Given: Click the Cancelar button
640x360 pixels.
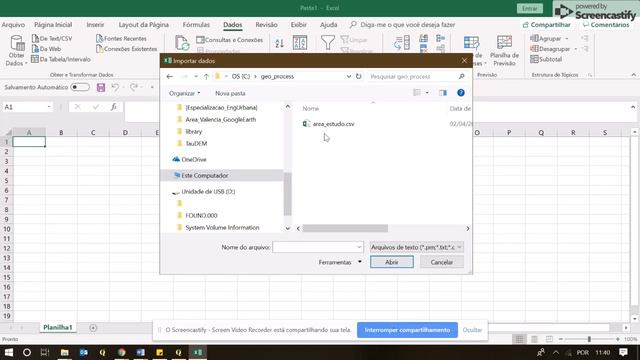Looking at the screenshot, I should 442,262.
